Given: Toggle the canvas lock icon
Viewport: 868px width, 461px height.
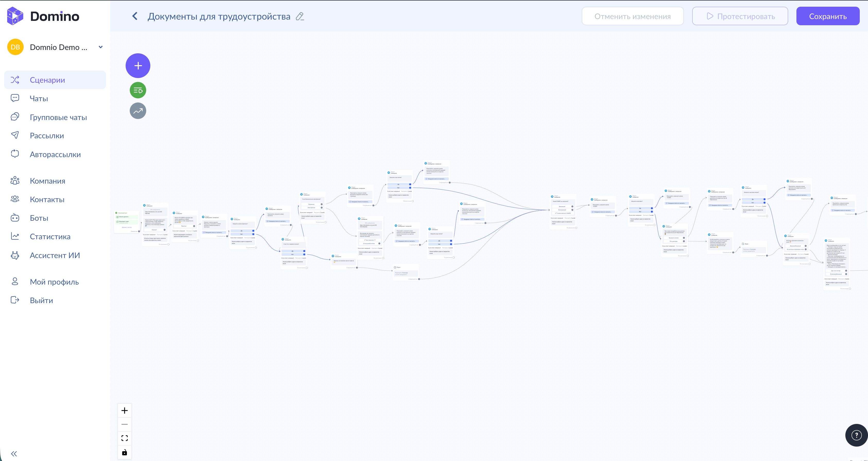Looking at the screenshot, I should coord(124,452).
